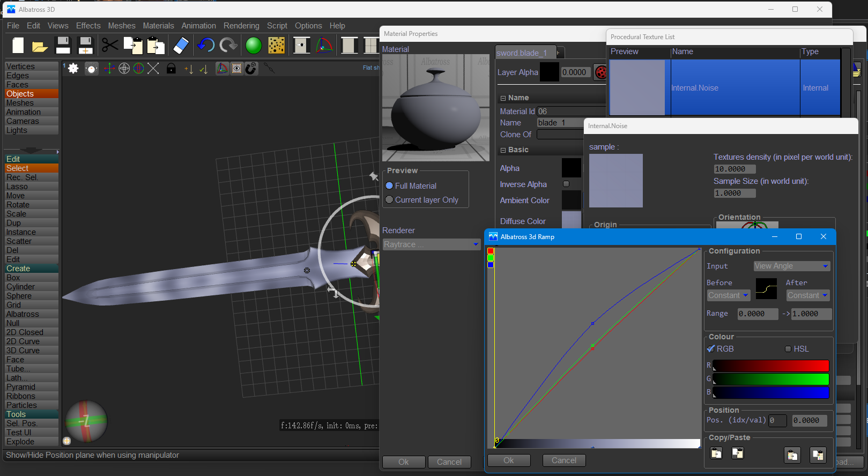This screenshot has height=476, width=868.
Task: Click Ok in the Albatross 3d Ramp window
Action: click(509, 460)
